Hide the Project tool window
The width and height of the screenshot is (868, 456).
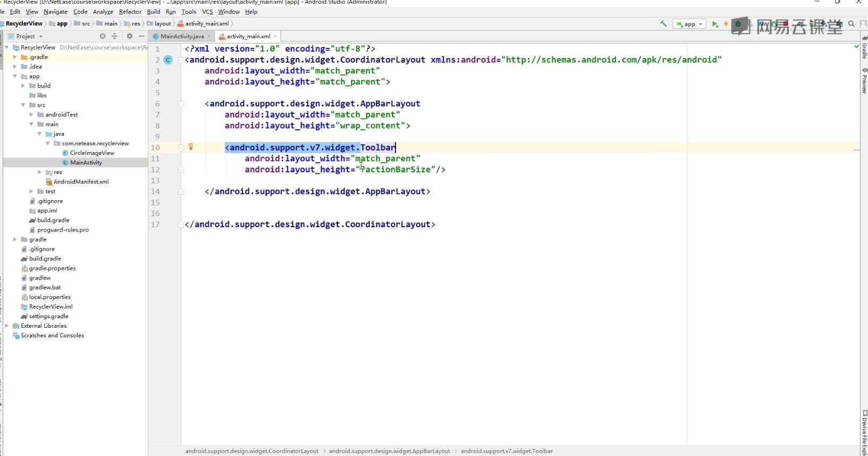(141, 36)
